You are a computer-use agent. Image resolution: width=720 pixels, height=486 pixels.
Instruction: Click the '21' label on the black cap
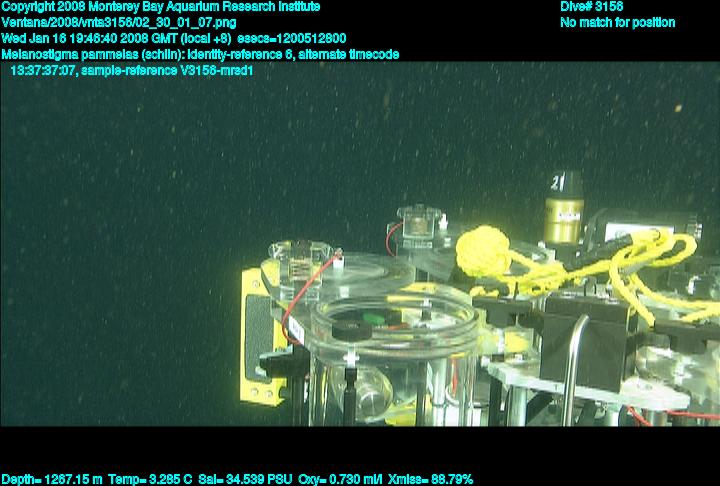point(557,183)
